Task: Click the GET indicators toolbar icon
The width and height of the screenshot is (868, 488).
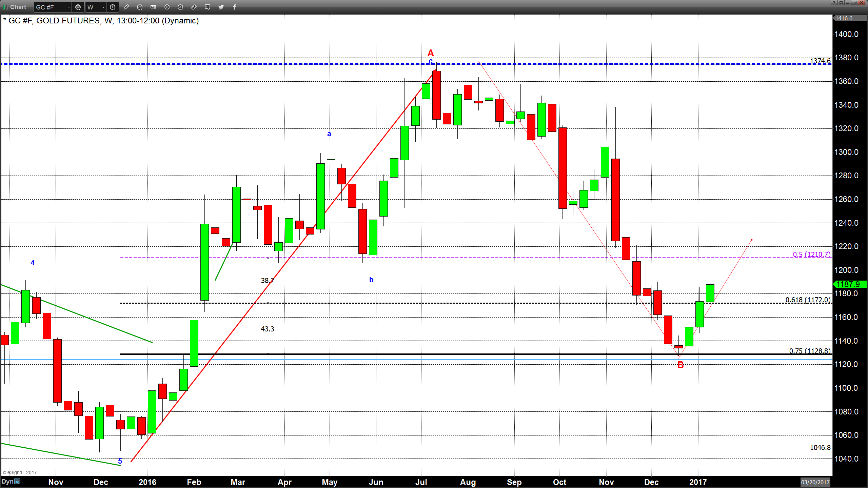Action: point(153,7)
